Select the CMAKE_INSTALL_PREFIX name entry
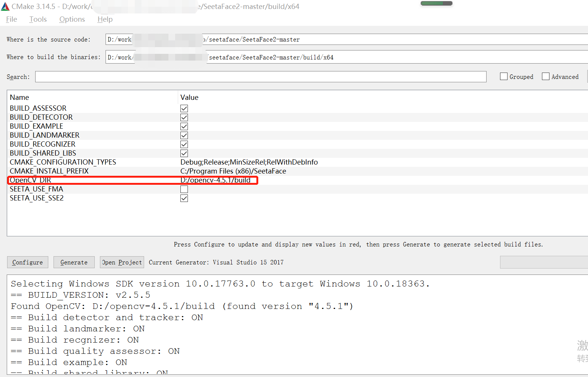The image size is (588, 377). [x=49, y=171]
